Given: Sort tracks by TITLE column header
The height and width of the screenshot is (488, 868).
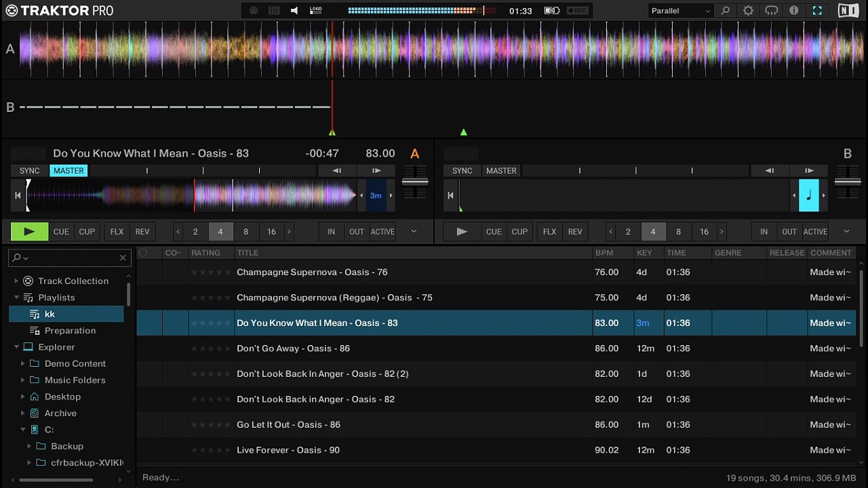Looking at the screenshot, I should [x=414, y=253].
